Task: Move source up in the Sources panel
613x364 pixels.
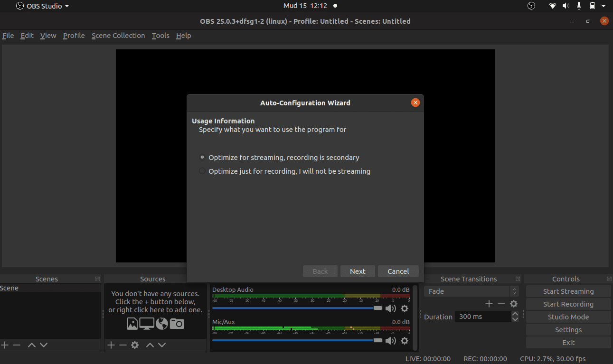Action: pyautogui.click(x=150, y=345)
